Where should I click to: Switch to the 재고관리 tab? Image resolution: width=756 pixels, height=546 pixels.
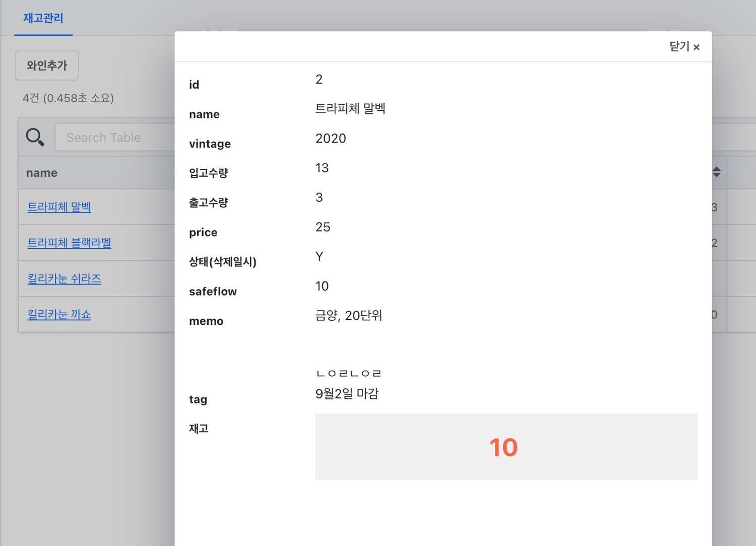[43, 18]
